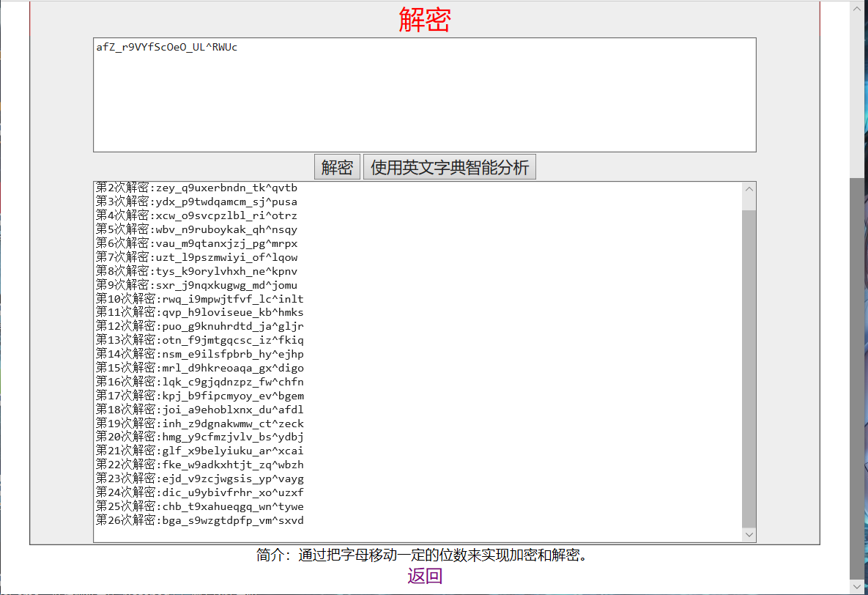
Task: Focus the ciphertext input box containing afZ_r9VYfScOeO_UL^RWUc
Action: tap(425, 95)
